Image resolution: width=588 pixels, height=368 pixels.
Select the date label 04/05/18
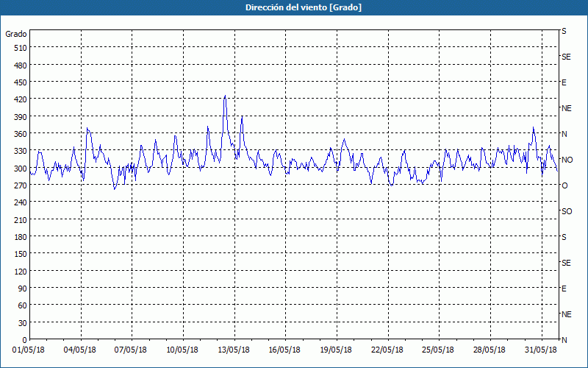[80, 350]
